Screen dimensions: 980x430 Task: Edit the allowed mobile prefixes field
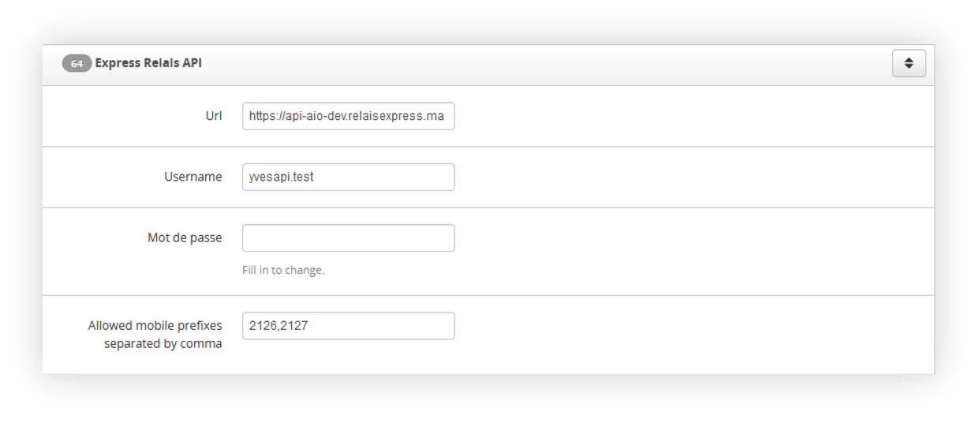point(348,326)
